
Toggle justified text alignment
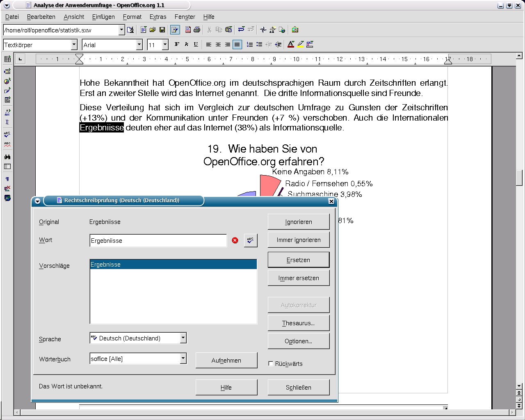point(237,45)
